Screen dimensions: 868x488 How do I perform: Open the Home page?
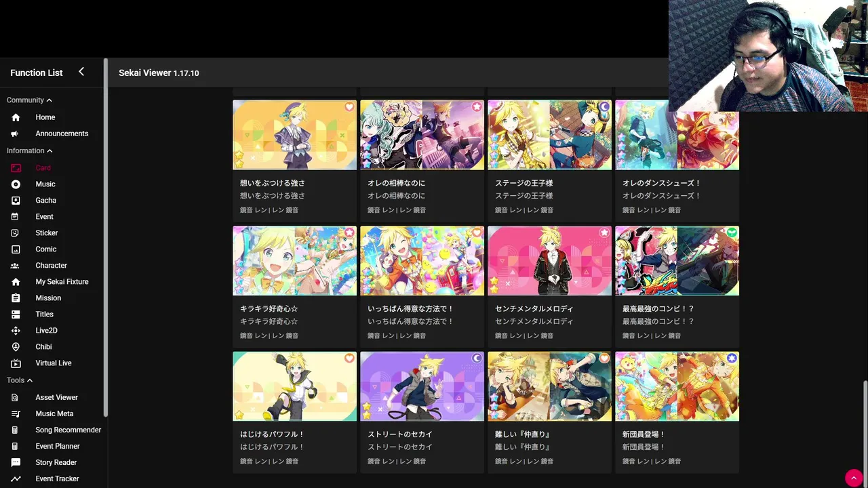tap(45, 117)
